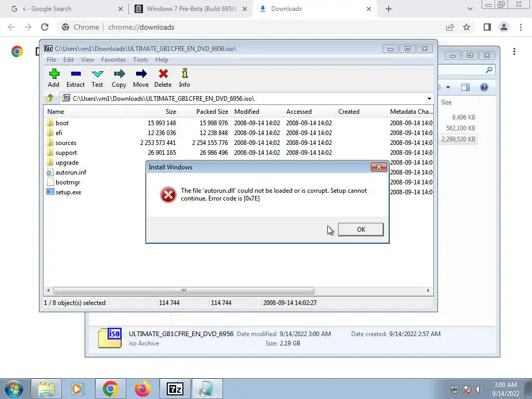
Task: Expand Chrome tab search chevron
Action: (x=470, y=9)
